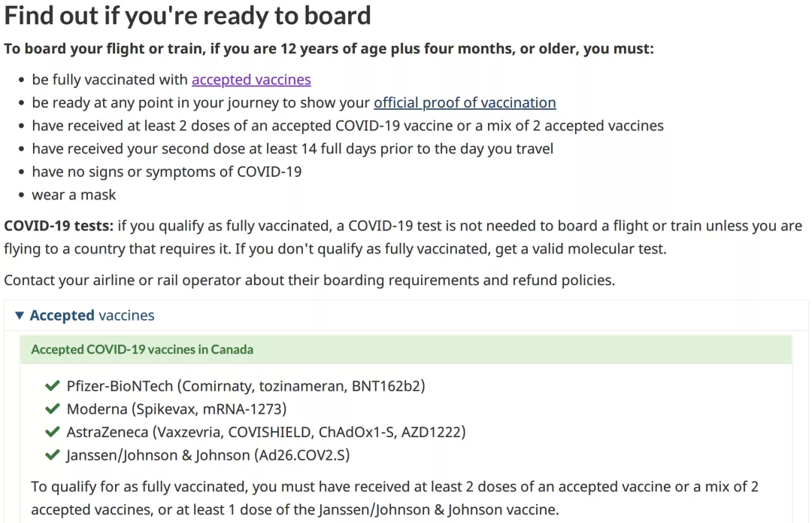Collapse the Accepted vaccines section triangle

pyautogui.click(x=20, y=315)
